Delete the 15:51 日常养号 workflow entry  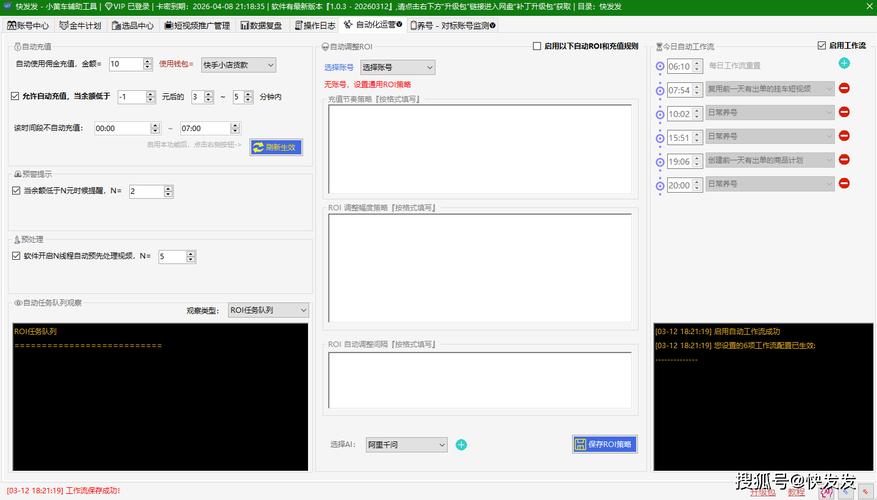coord(844,136)
